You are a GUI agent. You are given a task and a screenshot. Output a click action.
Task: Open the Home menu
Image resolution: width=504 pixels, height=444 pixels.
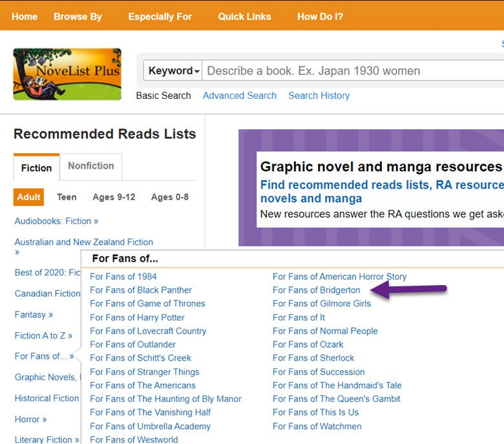tap(25, 16)
